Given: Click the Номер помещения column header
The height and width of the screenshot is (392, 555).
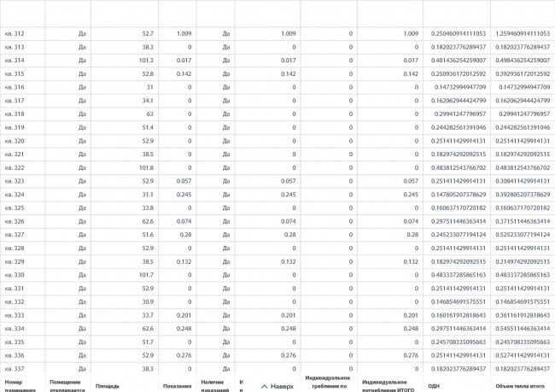Looking at the screenshot, I should 20,386.
